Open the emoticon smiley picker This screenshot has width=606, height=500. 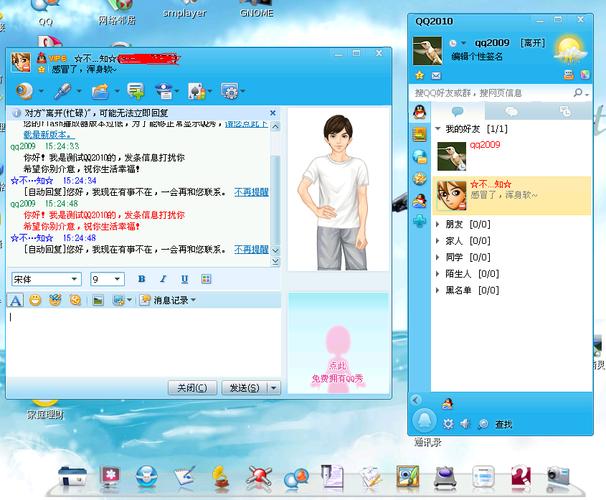[x=35, y=299]
